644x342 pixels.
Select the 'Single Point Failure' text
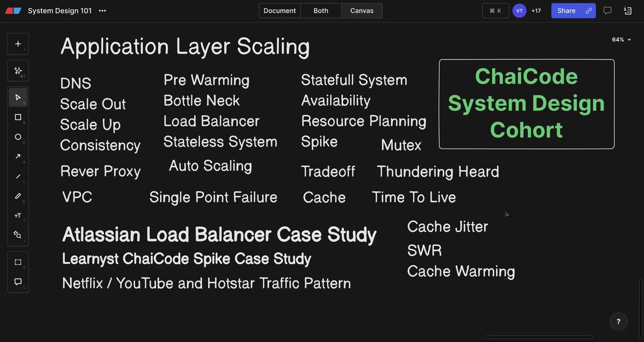click(213, 197)
